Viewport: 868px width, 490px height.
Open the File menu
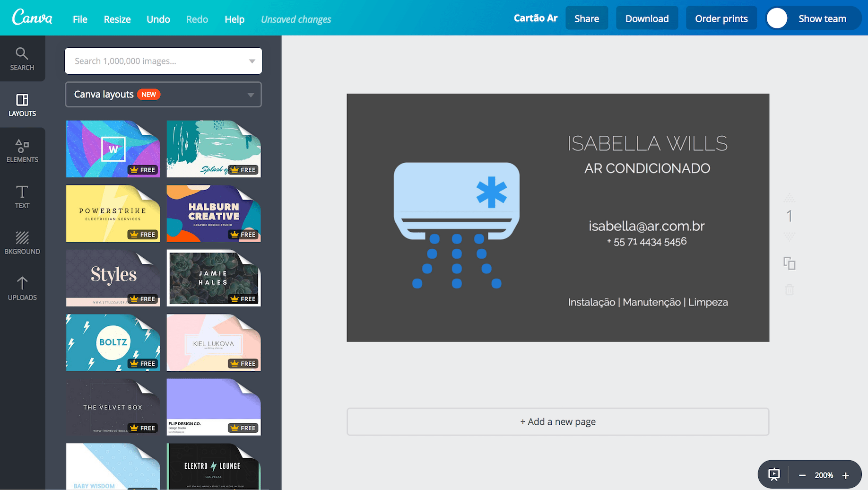(x=80, y=19)
